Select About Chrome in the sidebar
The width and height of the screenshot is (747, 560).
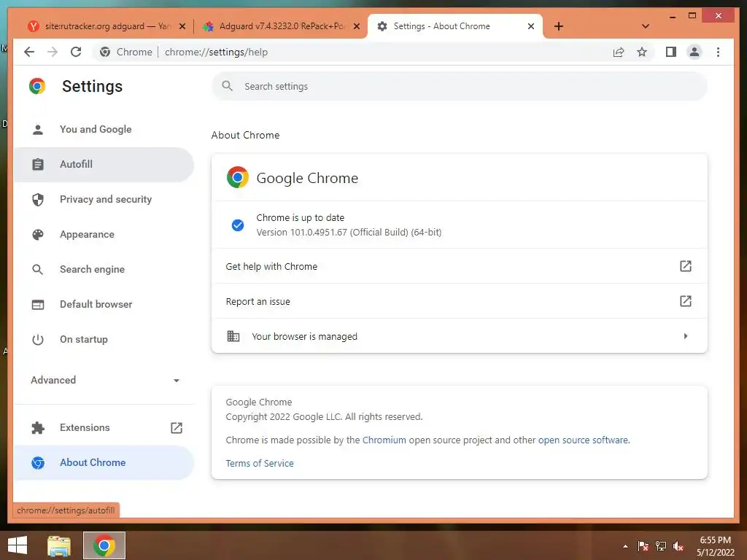click(x=104, y=462)
